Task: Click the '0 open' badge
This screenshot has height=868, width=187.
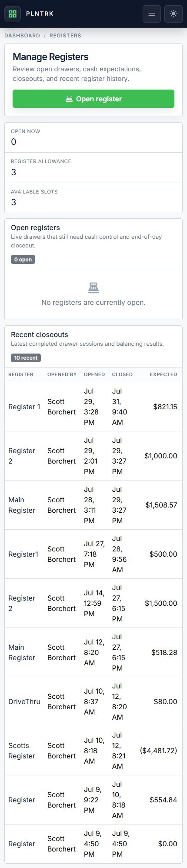Action: click(x=23, y=260)
